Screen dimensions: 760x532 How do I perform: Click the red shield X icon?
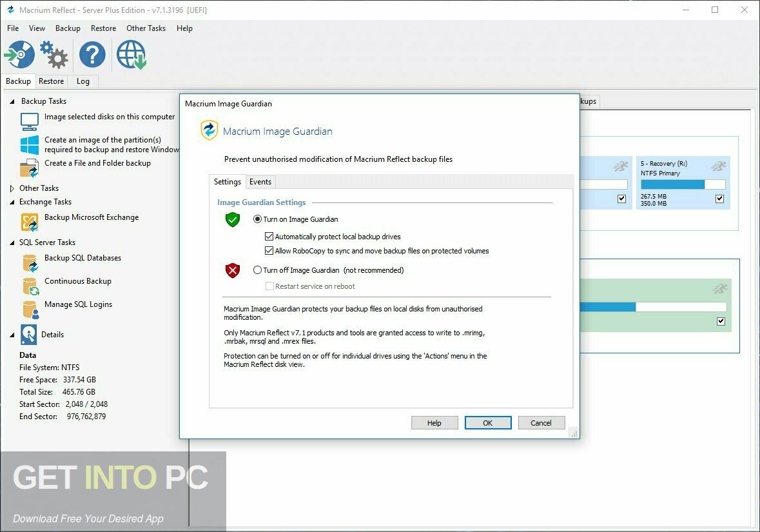233,271
